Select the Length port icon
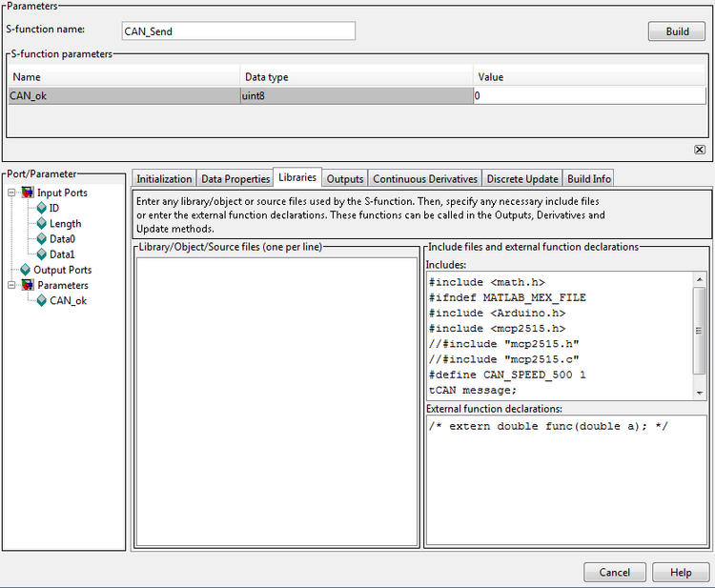 tap(41, 224)
